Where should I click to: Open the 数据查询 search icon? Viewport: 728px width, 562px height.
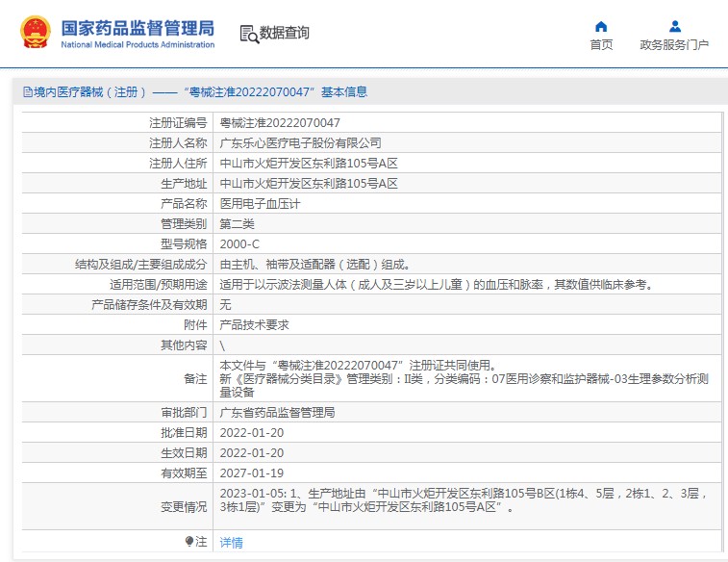249,34
